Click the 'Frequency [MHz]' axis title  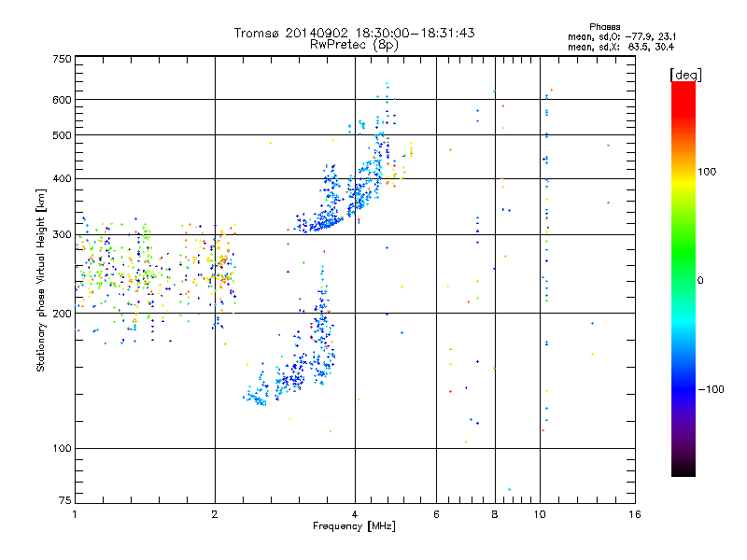[x=354, y=526]
